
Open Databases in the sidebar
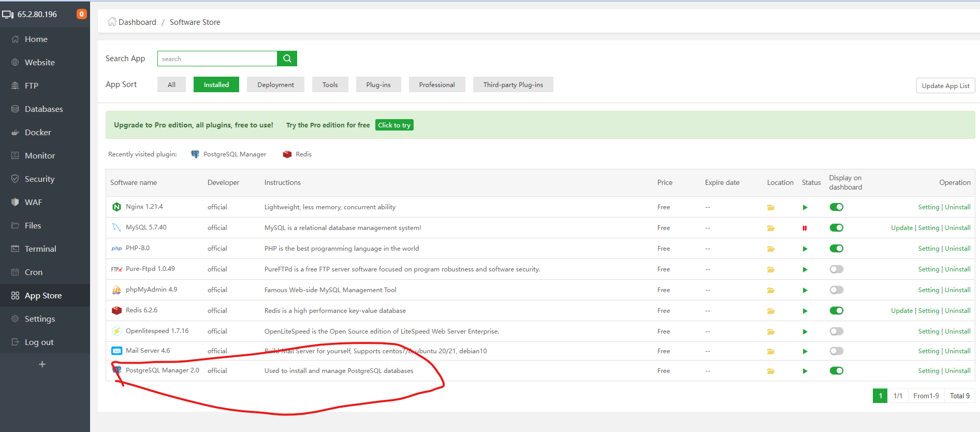[x=45, y=109]
